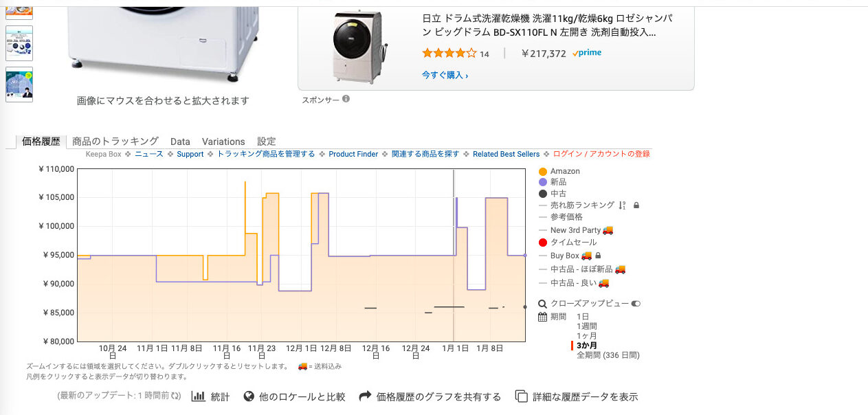The image size is (868, 415).
Task: Click the 14 reviews count
Action: pos(485,54)
